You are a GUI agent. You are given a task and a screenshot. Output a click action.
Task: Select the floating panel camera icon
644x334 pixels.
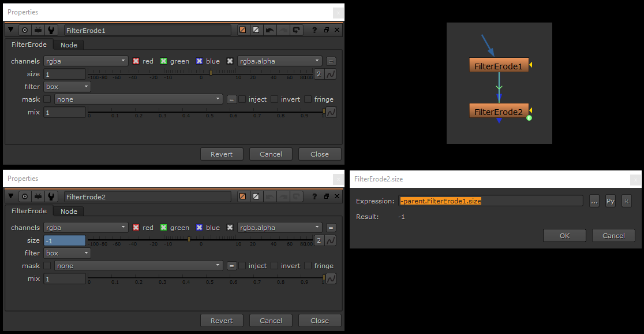coord(38,29)
